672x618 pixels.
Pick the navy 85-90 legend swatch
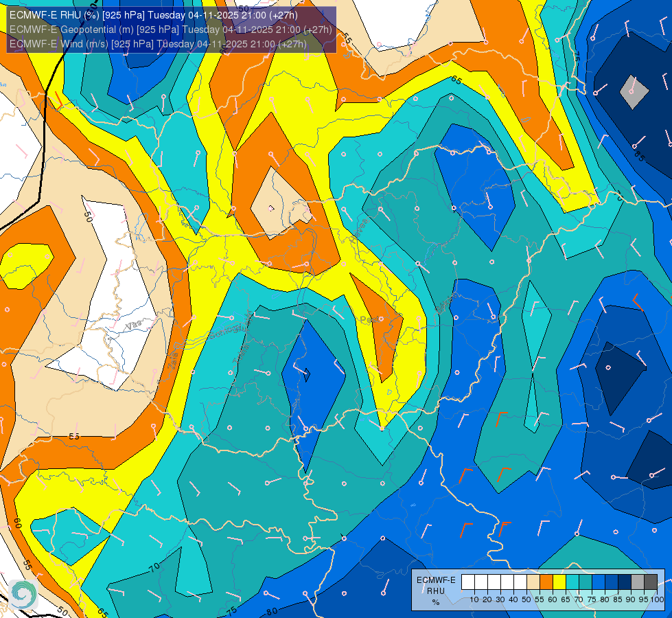click(x=625, y=582)
